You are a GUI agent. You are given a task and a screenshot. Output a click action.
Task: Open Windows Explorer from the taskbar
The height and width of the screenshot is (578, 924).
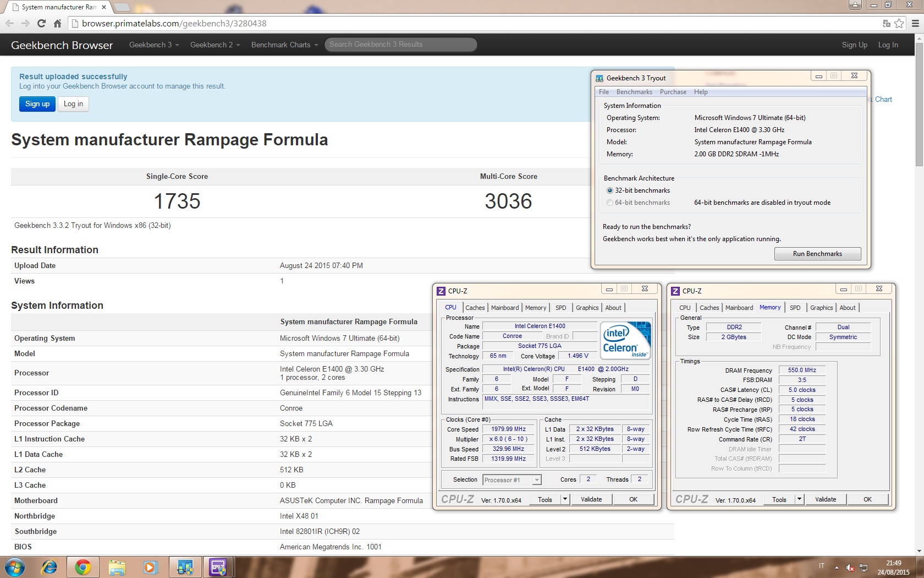click(117, 566)
